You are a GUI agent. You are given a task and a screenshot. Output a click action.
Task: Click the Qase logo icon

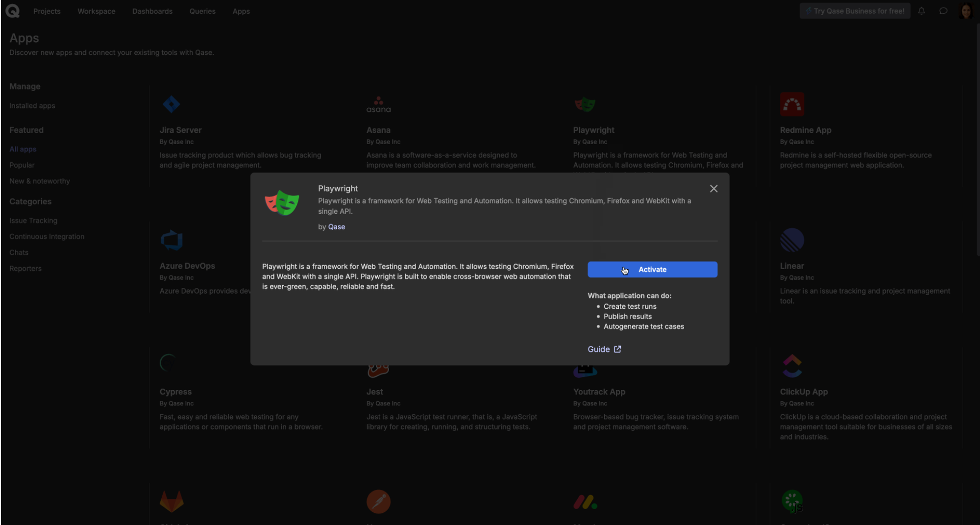click(12, 11)
